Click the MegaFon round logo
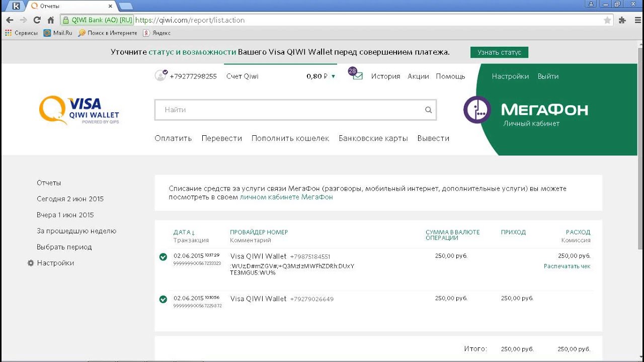 [477, 110]
